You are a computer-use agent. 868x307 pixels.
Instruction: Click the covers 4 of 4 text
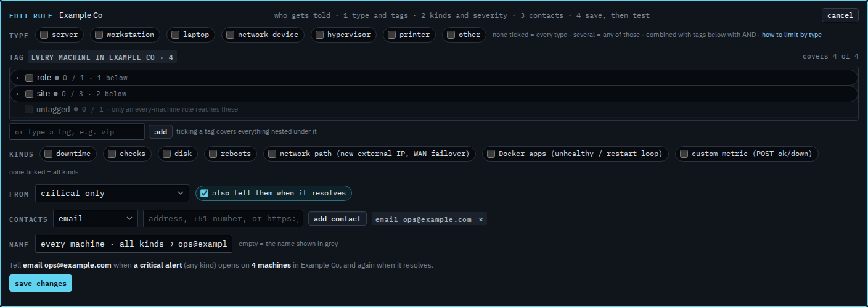(830, 56)
